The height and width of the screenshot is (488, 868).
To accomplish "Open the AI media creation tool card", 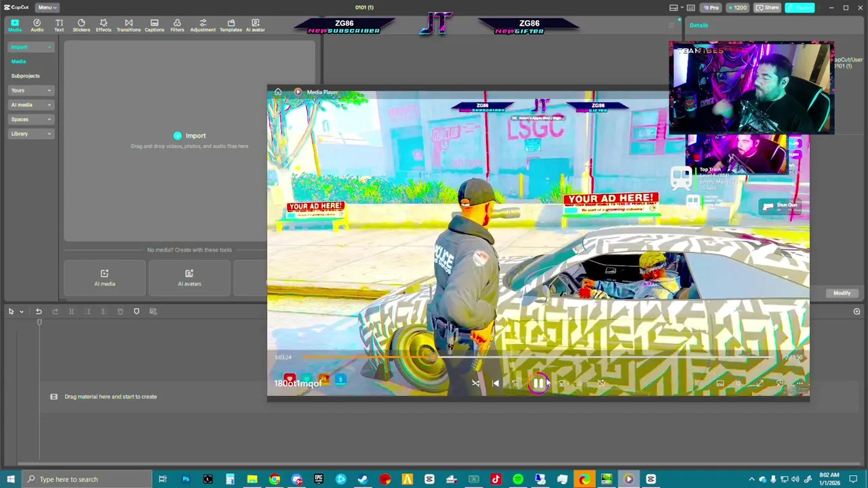I will pos(104,277).
